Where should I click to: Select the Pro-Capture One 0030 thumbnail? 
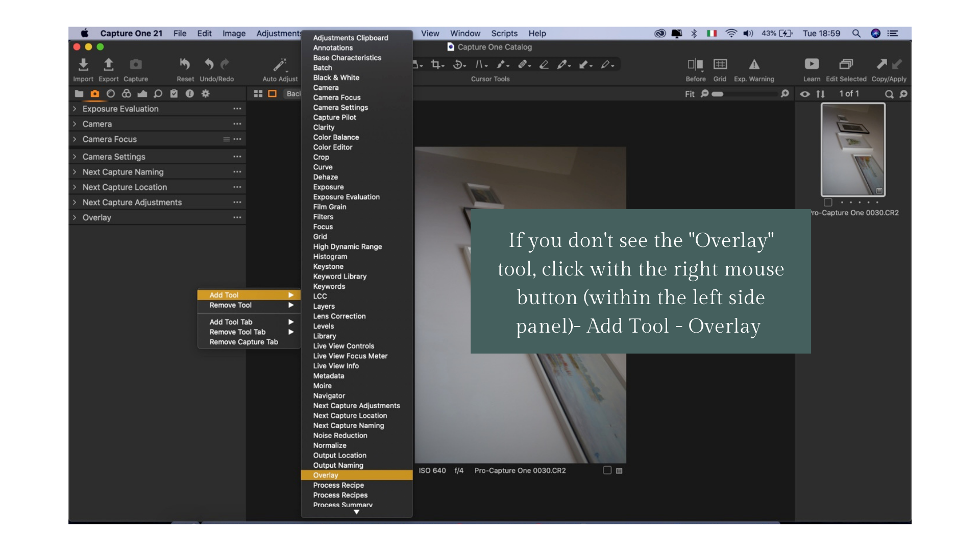852,149
